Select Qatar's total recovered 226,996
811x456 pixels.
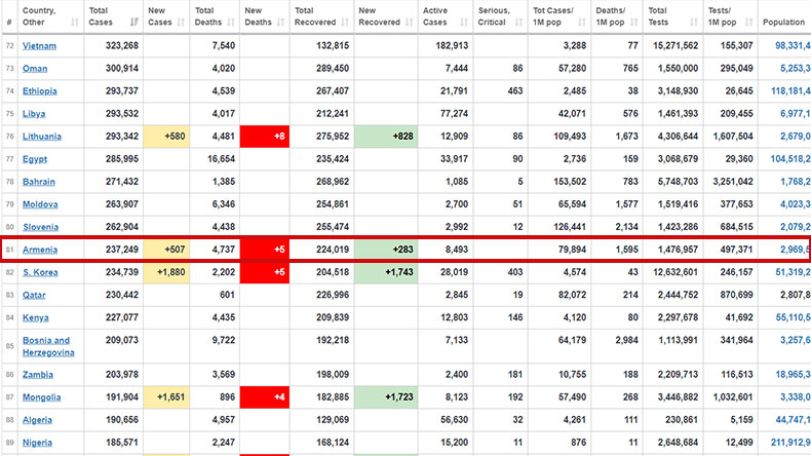click(333, 295)
